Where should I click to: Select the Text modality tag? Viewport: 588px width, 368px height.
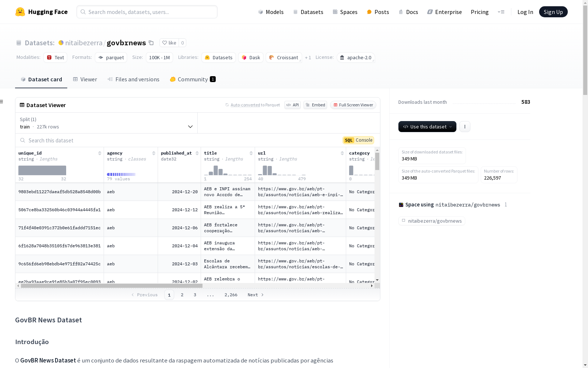[x=55, y=57]
